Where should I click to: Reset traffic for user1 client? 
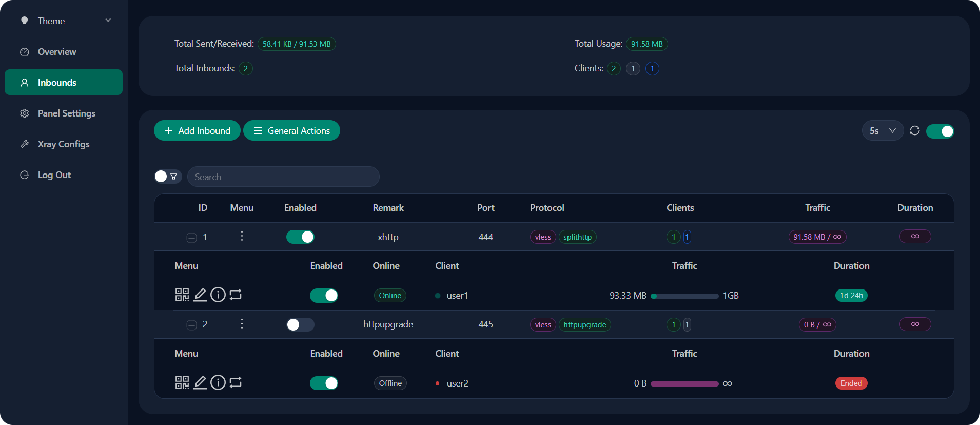(236, 295)
